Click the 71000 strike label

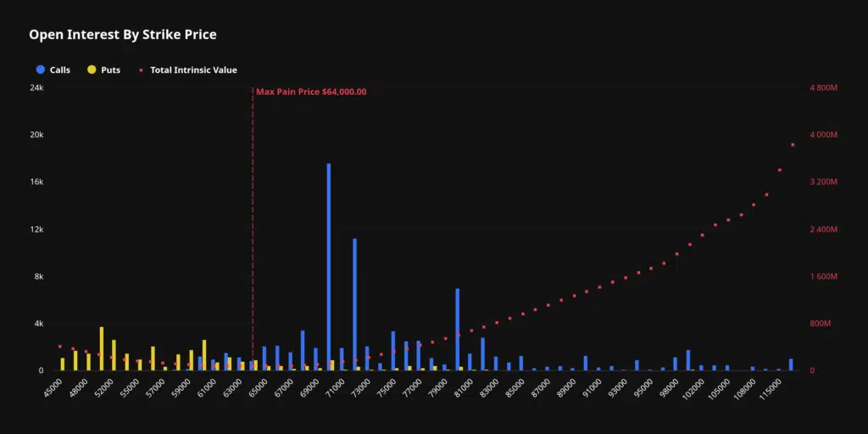336,387
